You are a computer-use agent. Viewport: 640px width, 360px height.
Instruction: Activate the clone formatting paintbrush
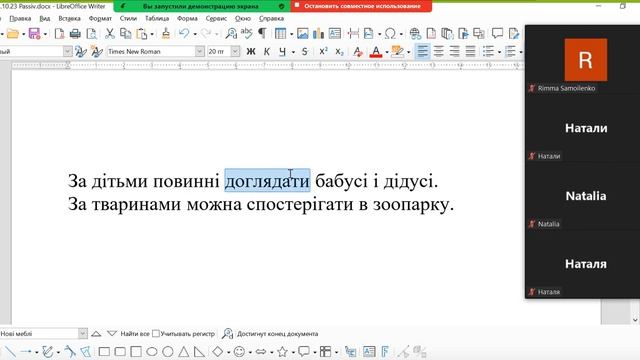(166, 33)
